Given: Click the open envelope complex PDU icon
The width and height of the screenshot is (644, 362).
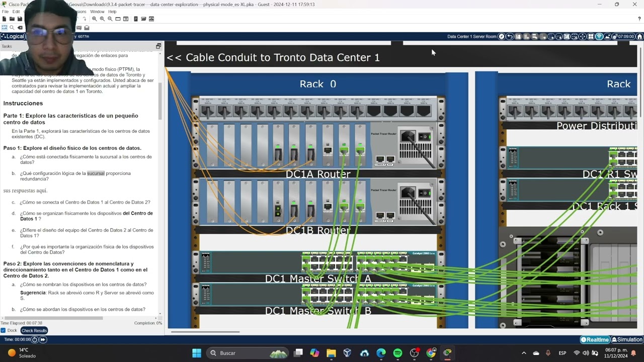Looking at the screenshot, I should [87, 28].
